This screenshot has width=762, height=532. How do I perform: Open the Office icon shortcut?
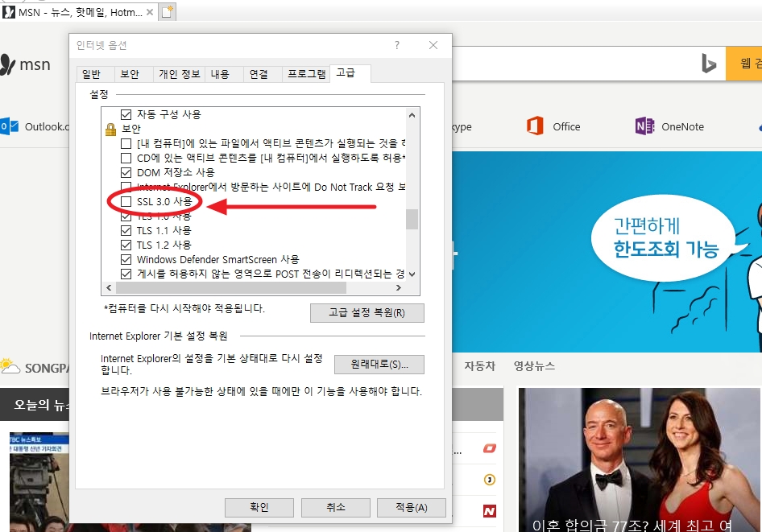point(535,126)
